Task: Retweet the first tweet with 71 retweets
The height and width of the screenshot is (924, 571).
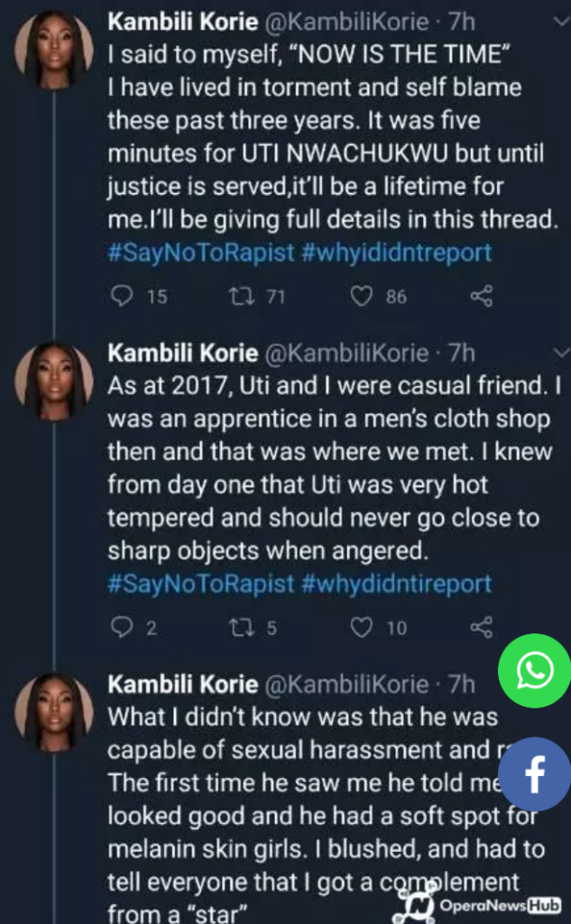Action: [x=233, y=296]
